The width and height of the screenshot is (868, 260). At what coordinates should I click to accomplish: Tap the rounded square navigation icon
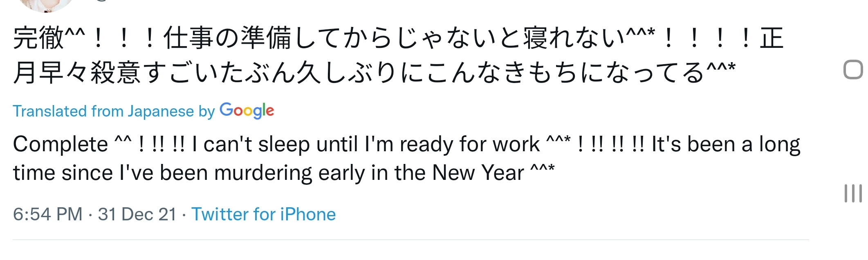coord(854,69)
